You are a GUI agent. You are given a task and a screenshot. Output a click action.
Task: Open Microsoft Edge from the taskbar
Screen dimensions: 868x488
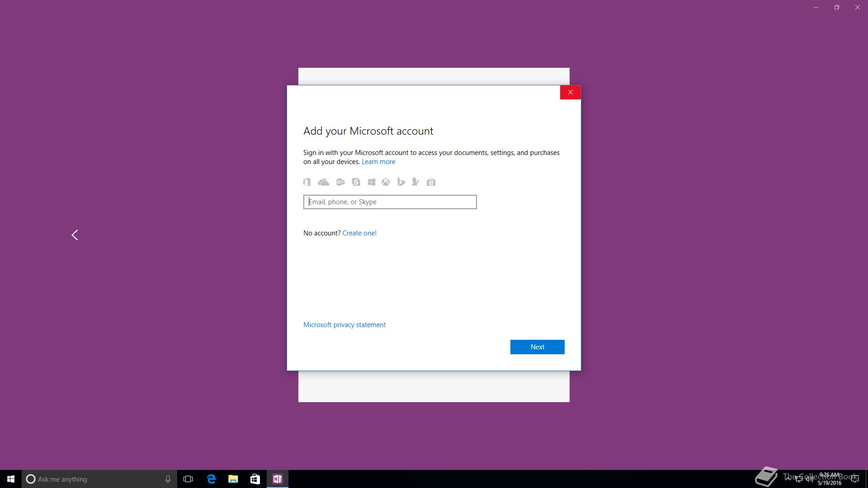click(211, 479)
